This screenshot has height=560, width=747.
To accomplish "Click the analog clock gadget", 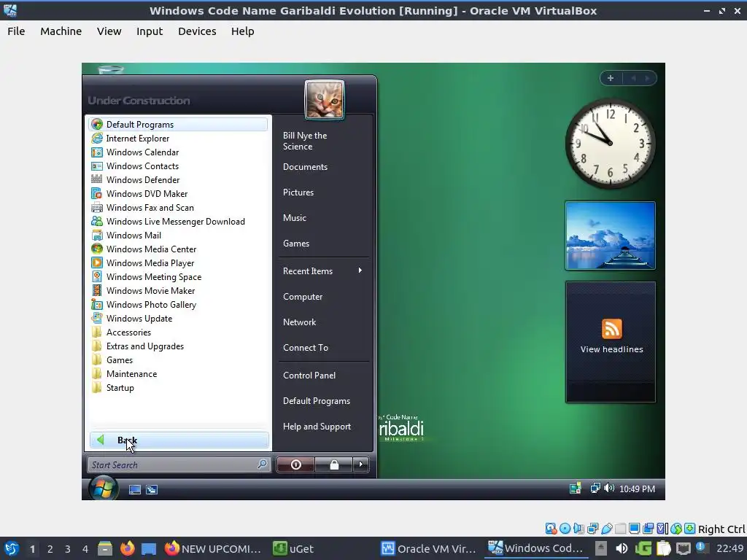I will (x=610, y=143).
